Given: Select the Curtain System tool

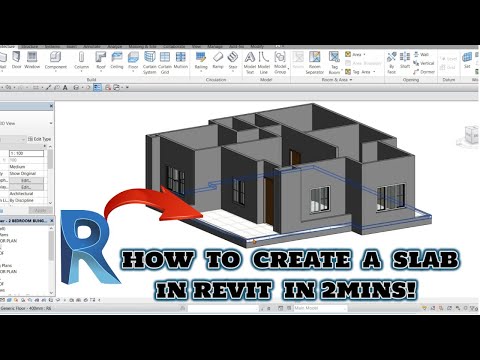Looking at the screenshot, I should [x=150, y=63].
